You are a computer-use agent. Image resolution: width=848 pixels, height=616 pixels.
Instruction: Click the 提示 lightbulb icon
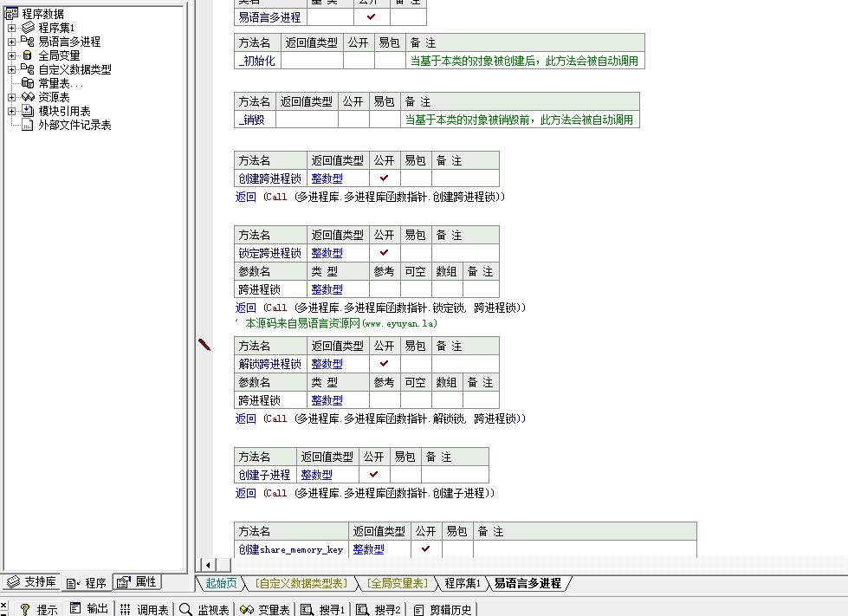point(24,610)
